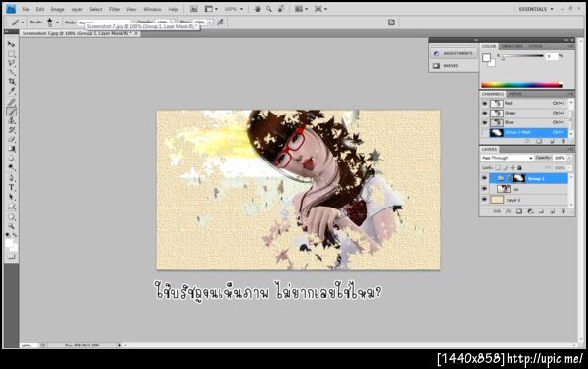Image resolution: width=588 pixels, height=369 pixels.
Task: Select the Rectangular Marquee tool
Action: coord(11,54)
